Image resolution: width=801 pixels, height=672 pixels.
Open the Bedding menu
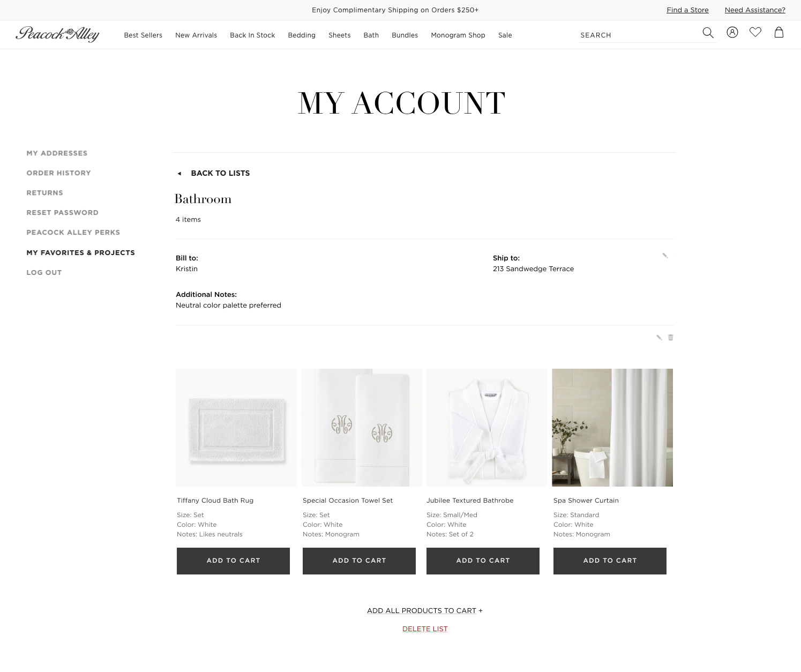pos(302,35)
